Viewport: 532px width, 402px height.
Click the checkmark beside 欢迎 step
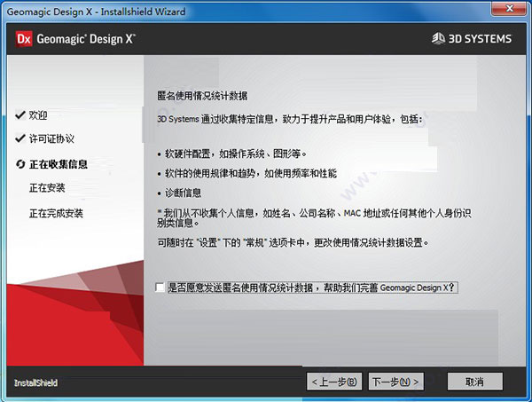20,114
